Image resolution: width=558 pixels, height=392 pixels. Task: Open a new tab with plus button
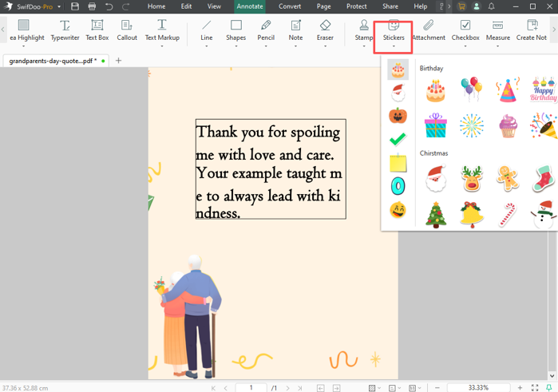coord(118,61)
